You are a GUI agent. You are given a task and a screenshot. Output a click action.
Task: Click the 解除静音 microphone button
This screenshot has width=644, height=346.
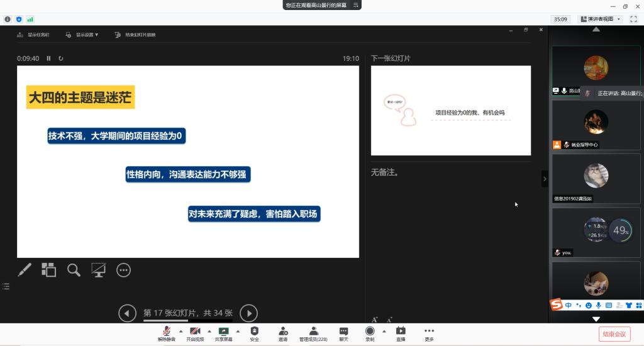(x=166, y=333)
